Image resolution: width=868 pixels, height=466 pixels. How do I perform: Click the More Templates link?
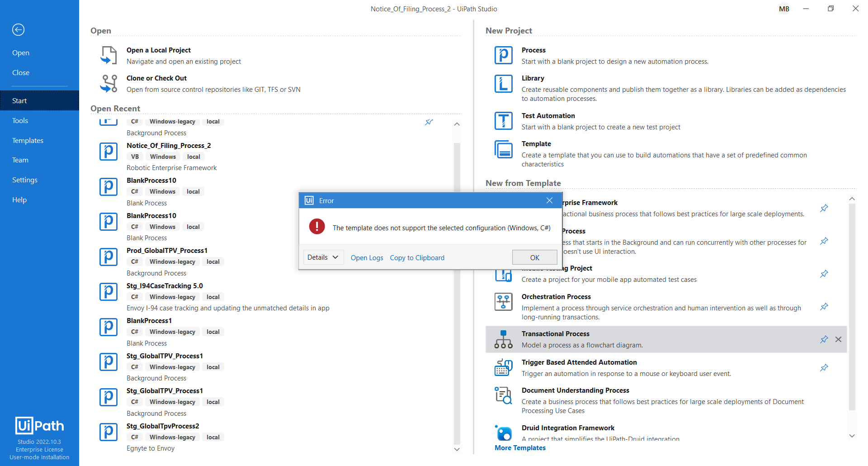pos(520,448)
